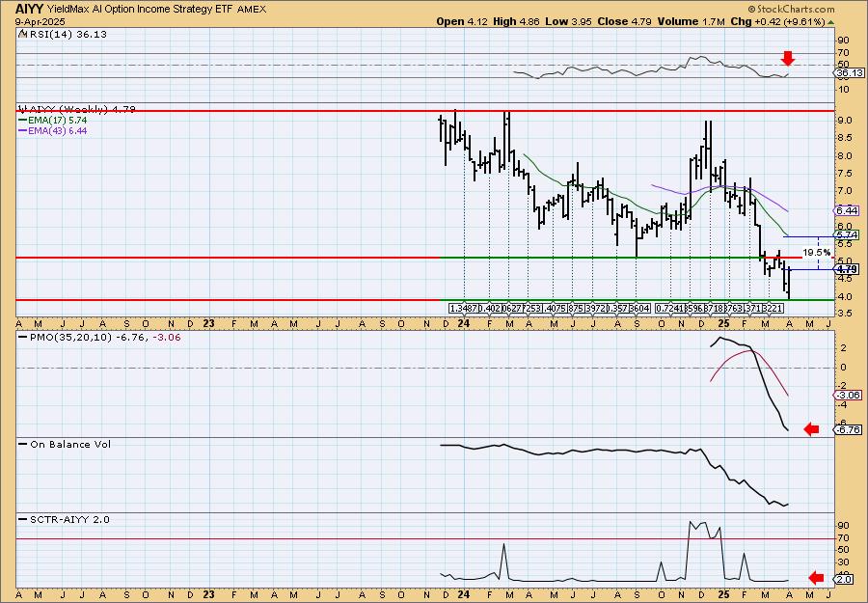Image resolution: width=868 pixels, height=603 pixels.
Task: Click the 9-Apr-2025 date label
Action: coord(41,21)
